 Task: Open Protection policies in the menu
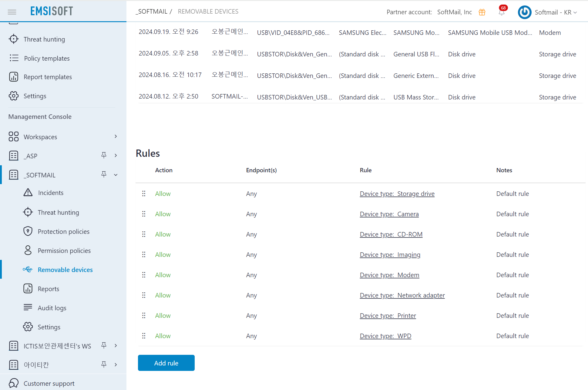(63, 231)
